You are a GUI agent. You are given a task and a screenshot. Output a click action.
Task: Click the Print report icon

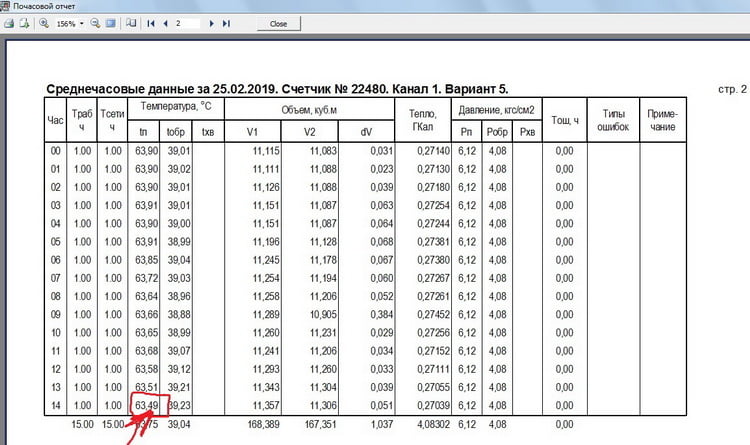point(9,22)
